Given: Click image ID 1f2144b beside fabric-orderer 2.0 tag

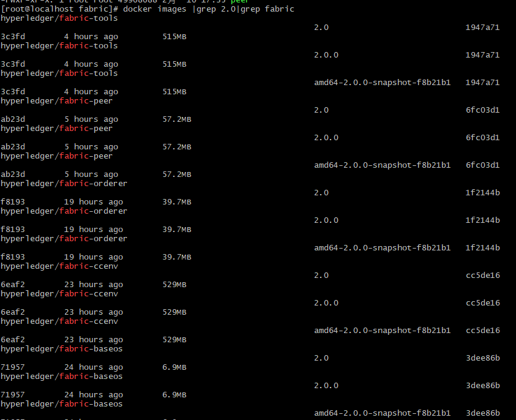Looking at the screenshot, I should (482, 193).
